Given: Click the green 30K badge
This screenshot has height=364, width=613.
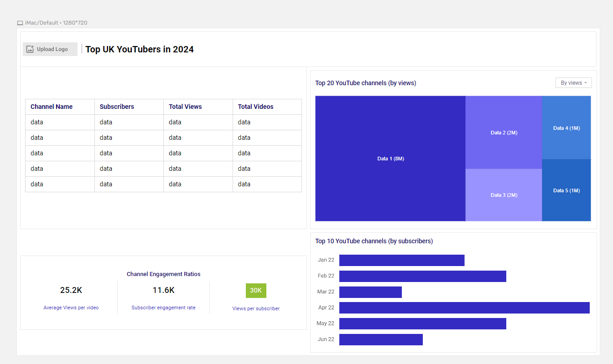Looking at the screenshot, I should tap(256, 290).
